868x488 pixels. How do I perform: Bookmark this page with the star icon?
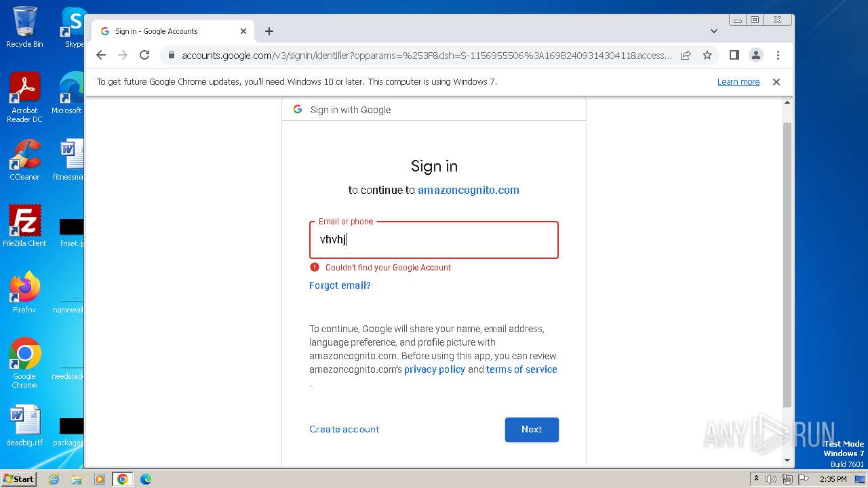(x=707, y=55)
